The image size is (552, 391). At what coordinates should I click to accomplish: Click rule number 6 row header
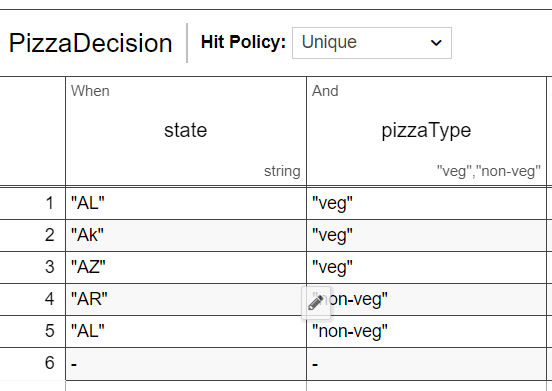pyautogui.click(x=32, y=364)
